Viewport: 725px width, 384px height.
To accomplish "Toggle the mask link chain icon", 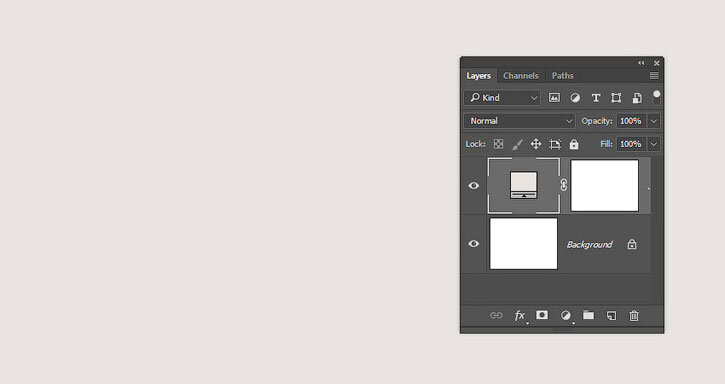I will tap(564, 185).
